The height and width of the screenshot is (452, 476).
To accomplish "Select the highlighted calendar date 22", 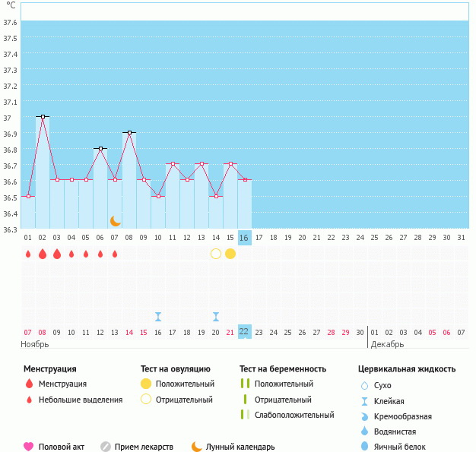I will coord(244,332).
